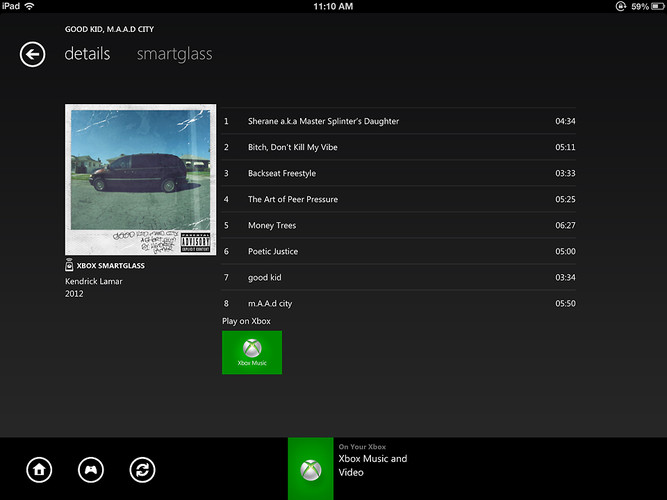Choose track 8 m.A.A.d city
The height and width of the screenshot is (500, 667).
coord(270,303)
